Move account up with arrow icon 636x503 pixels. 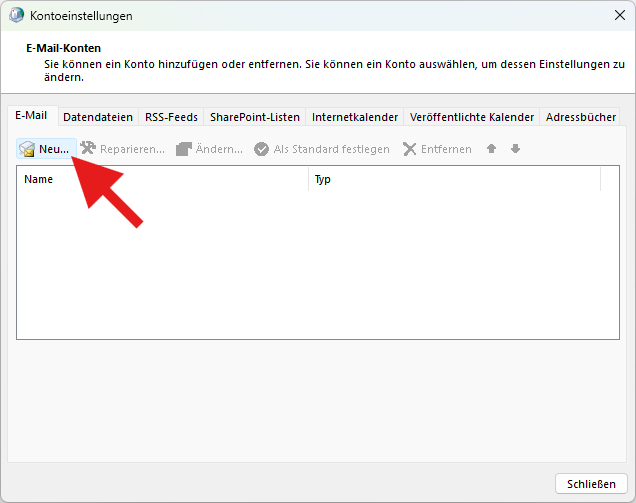pos(491,149)
